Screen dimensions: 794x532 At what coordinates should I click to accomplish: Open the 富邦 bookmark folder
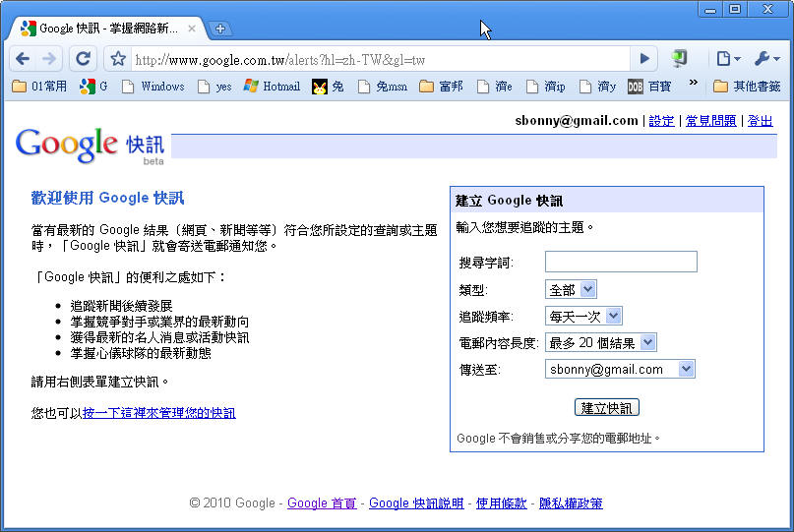(441, 87)
